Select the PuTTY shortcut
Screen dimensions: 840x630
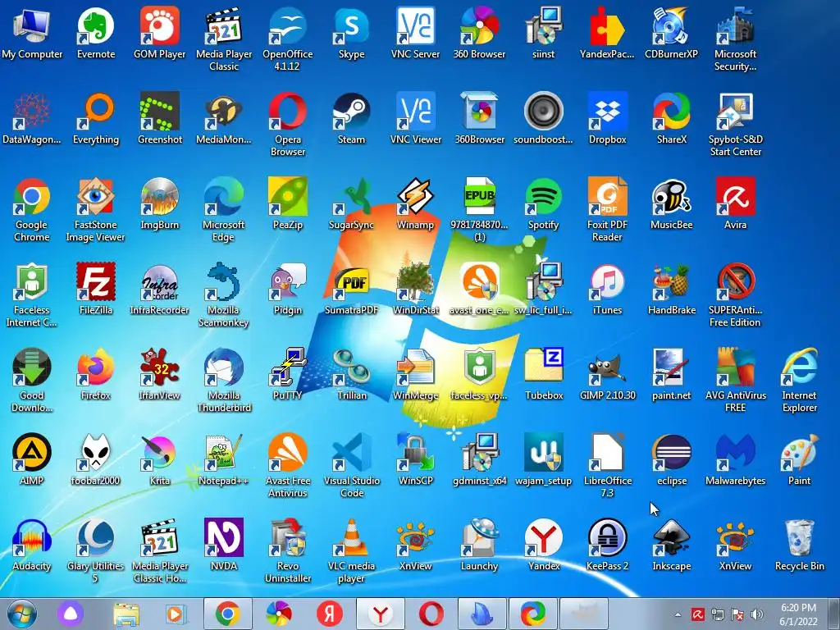click(x=288, y=374)
